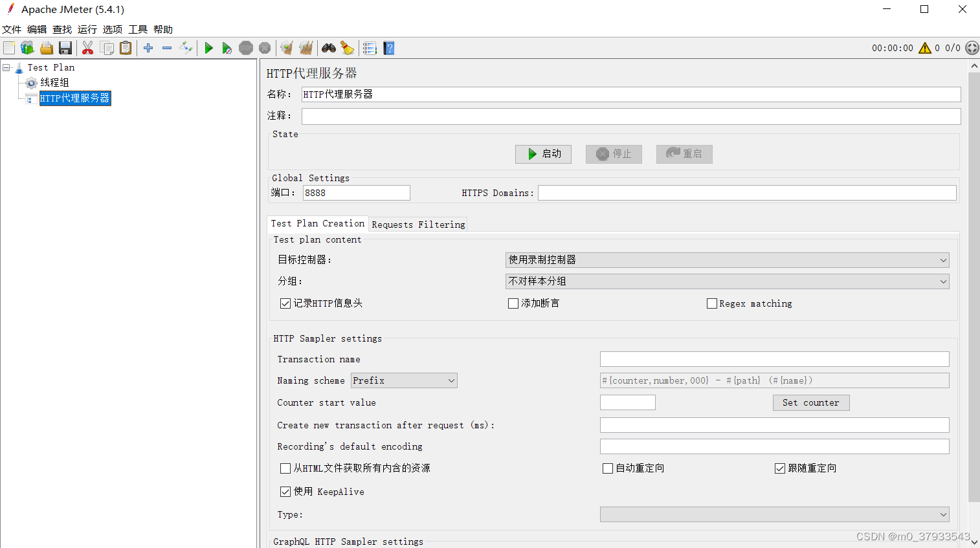Clear all results with double broom icon
Screen dimensions: 980x548
(x=306, y=48)
